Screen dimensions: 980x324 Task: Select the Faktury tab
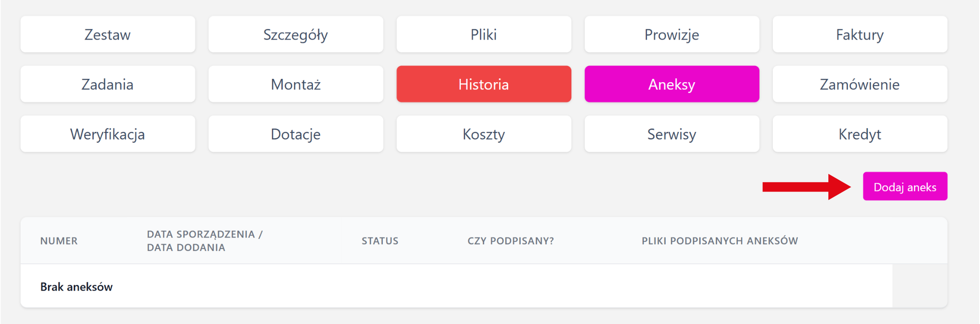[860, 34]
